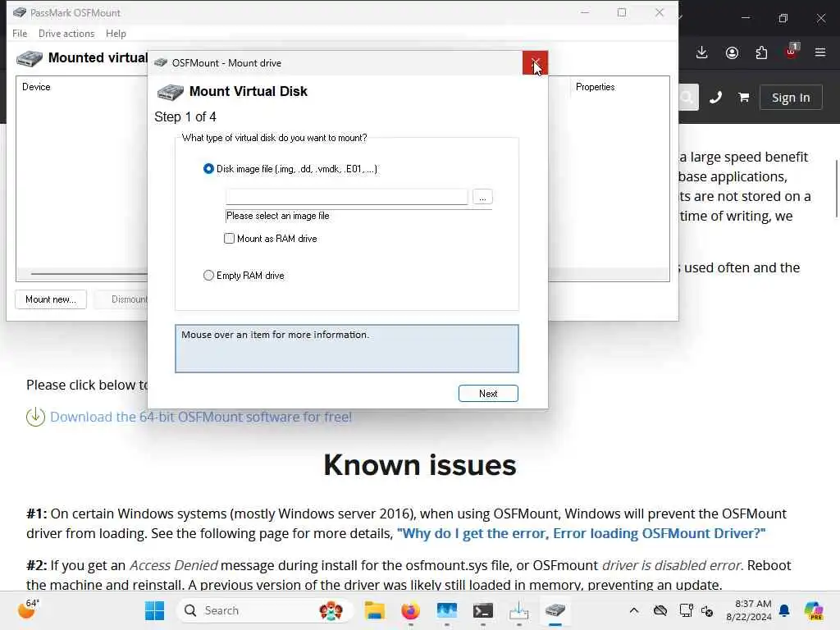The width and height of the screenshot is (840, 630).
Task: Click Mount new... button
Action: 51,299
